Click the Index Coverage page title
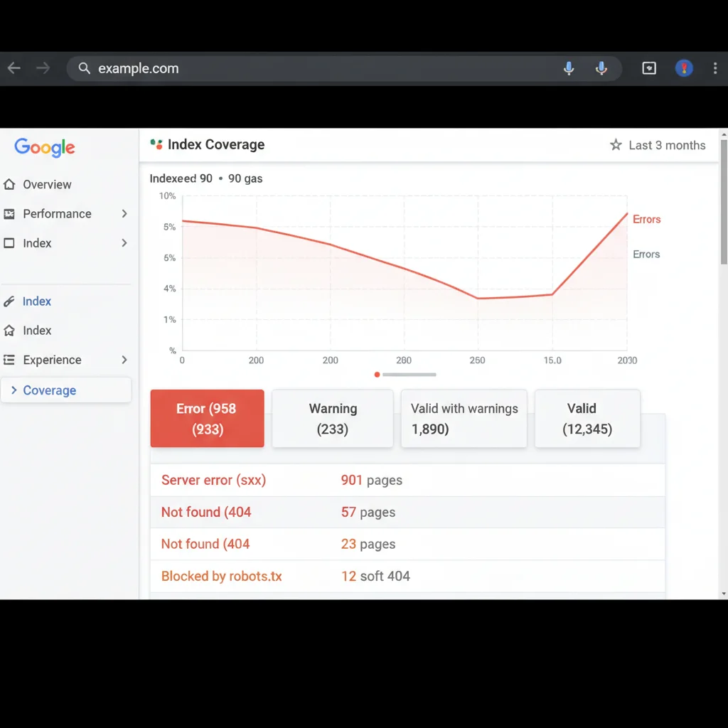This screenshot has width=728, height=728. pyautogui.click(x=216, y=144)
